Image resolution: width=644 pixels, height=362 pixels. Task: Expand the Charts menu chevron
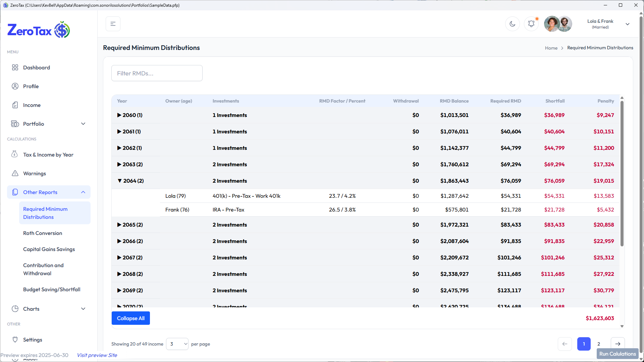pos(83,309)
